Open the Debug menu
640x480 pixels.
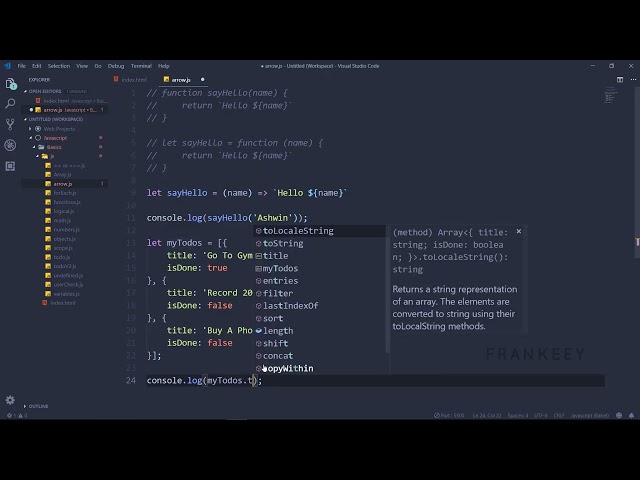(x=116, y=66)
